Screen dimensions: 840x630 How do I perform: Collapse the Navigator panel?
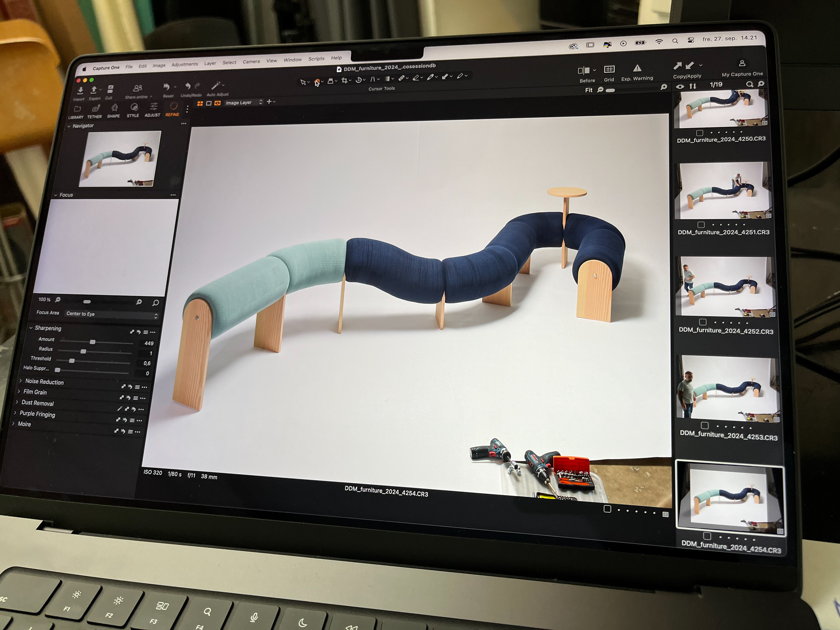pyautogui.click(x=69, y=126)
